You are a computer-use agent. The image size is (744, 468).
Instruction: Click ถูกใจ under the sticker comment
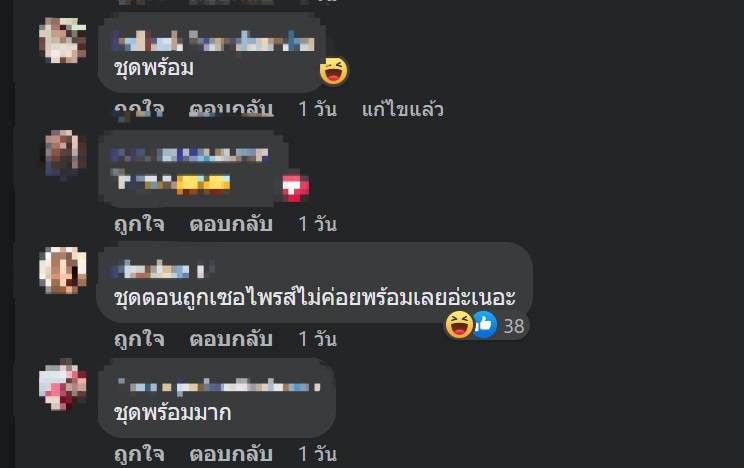pyautogui.click(x=140, y=224)
